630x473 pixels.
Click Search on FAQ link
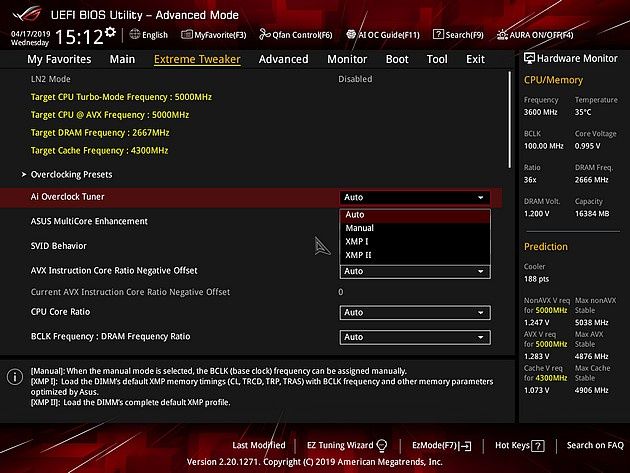click(595, 445)
